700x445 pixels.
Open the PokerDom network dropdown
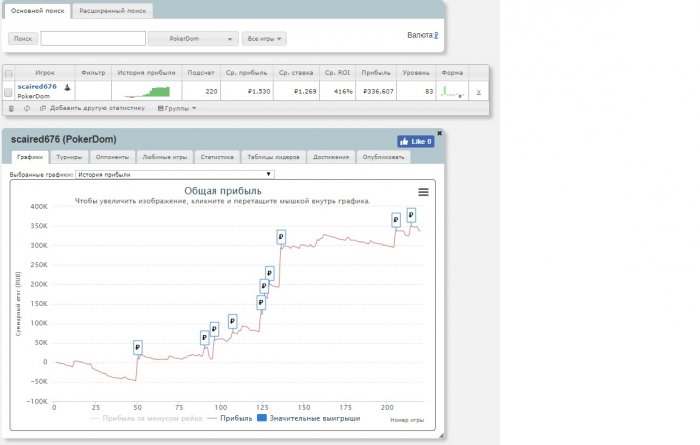[193, 39]
